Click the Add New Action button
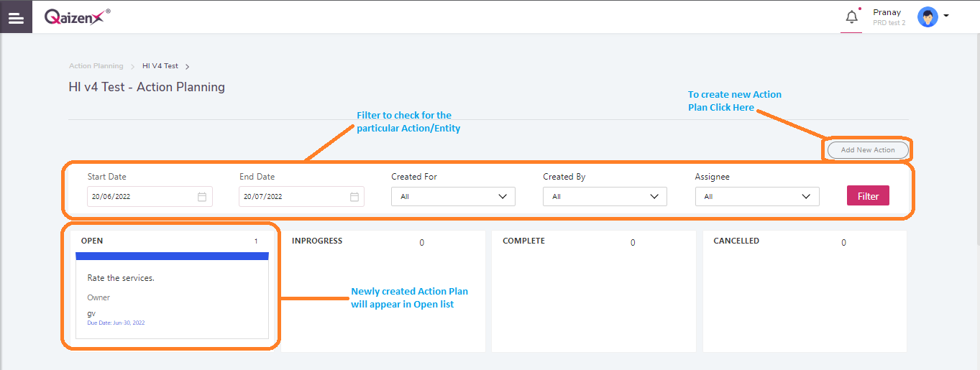Screen dimensions: 980x370 point(868,150)
